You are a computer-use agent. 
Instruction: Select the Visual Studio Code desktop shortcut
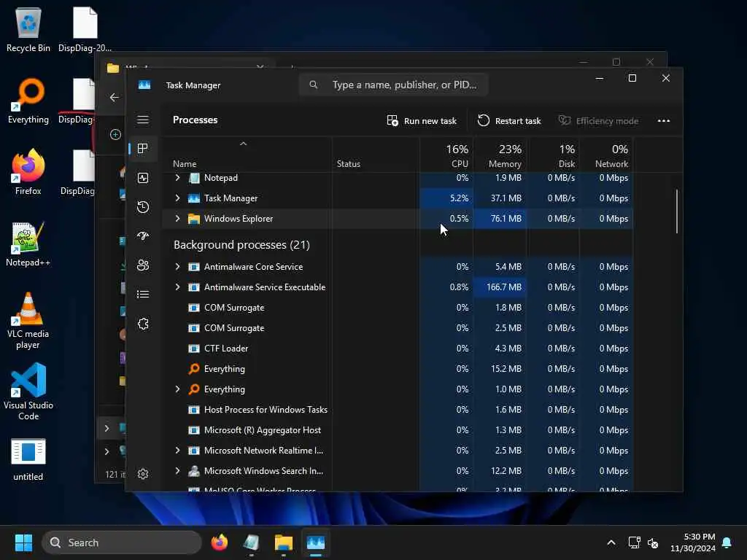point(28,392)
